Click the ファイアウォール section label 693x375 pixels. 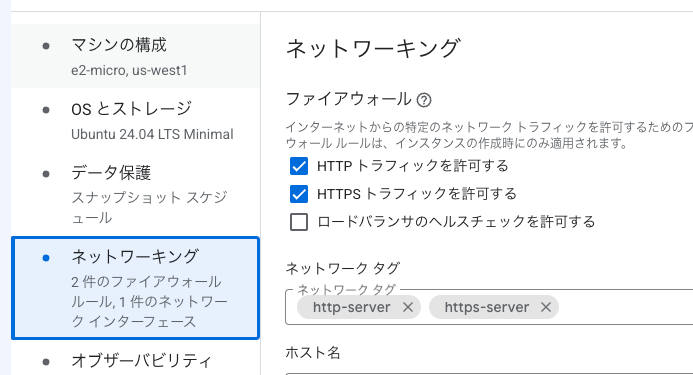[x=348, y=99]
